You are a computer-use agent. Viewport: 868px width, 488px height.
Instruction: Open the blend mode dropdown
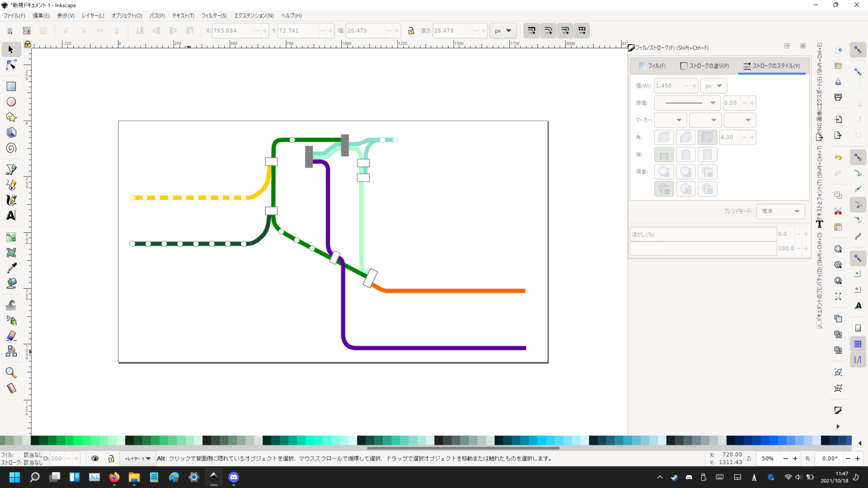tap(780, 211)
